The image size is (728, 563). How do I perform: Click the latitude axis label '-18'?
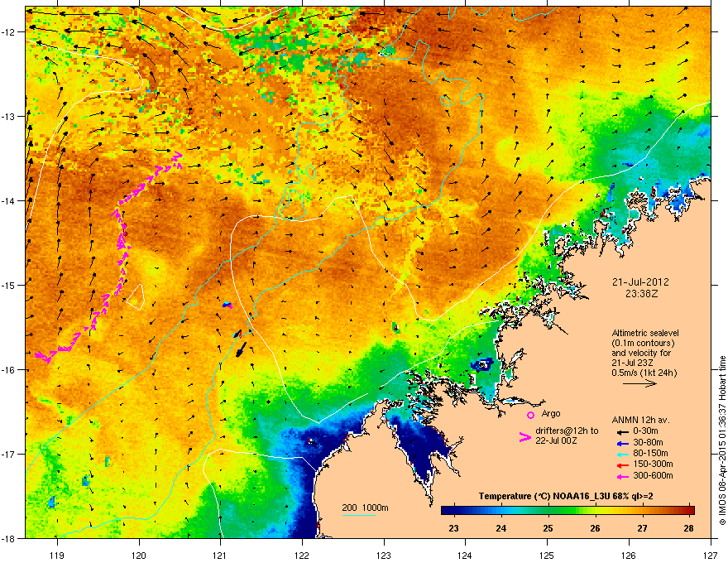(9, 538)
